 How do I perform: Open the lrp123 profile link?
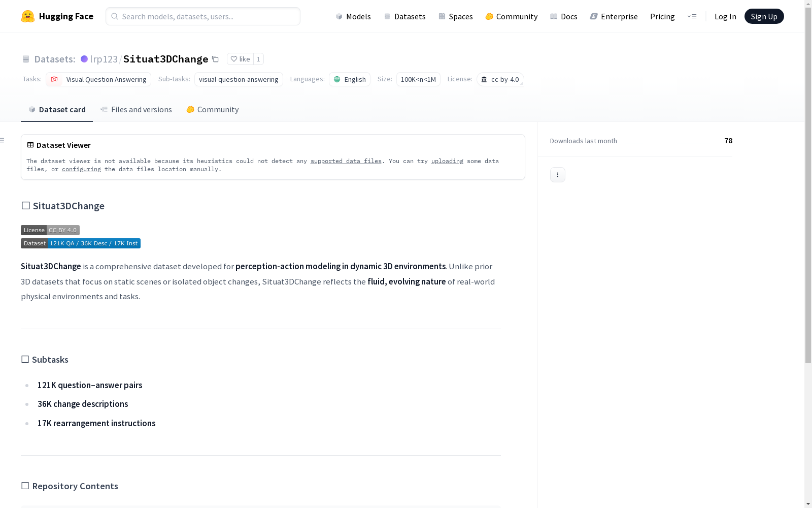coord(104,59)
